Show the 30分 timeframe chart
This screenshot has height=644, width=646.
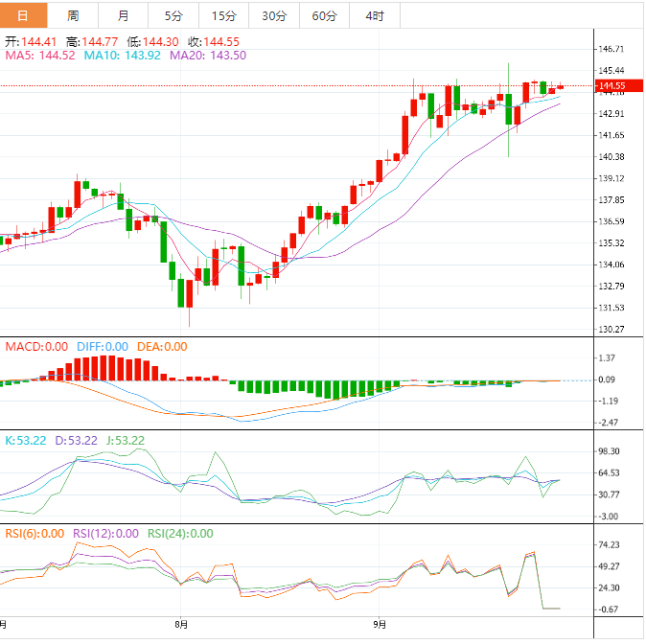point(274,15)
